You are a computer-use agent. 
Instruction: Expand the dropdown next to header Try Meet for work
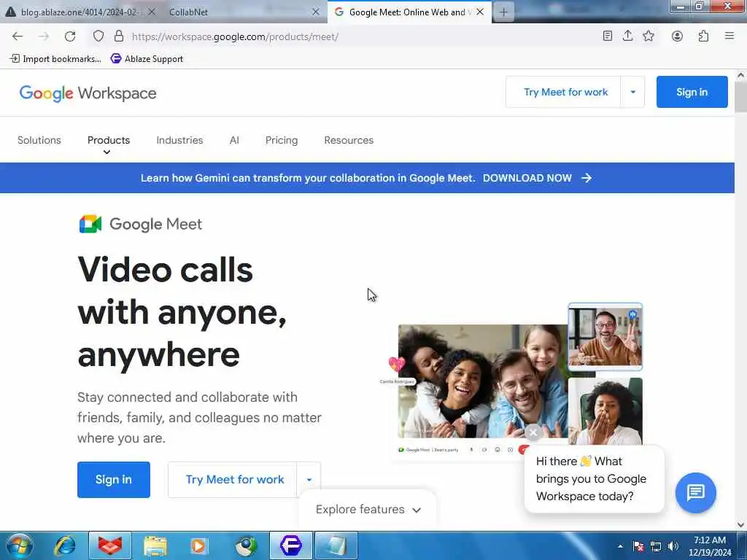pyautogui.click(x=632, y=92)
